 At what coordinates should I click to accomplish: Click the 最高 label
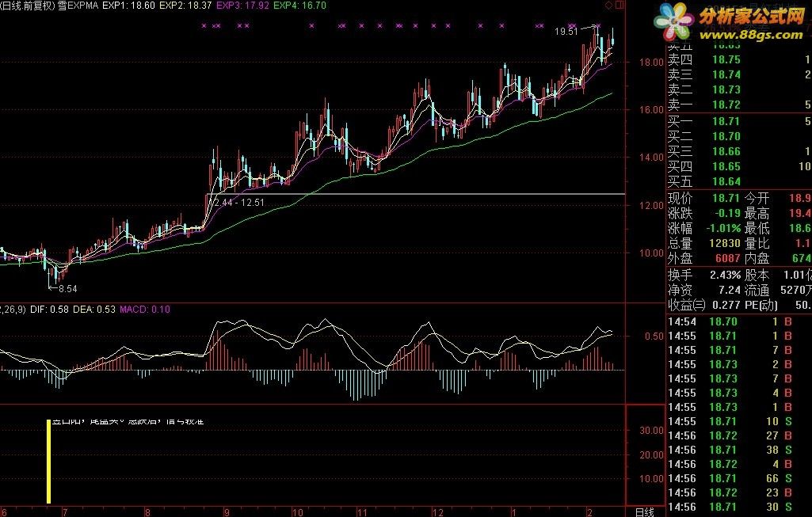point(757,213)
